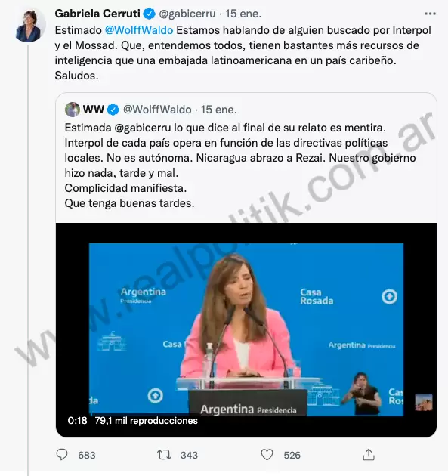Click the WW quoted tweet avatar

coord(73,110)
